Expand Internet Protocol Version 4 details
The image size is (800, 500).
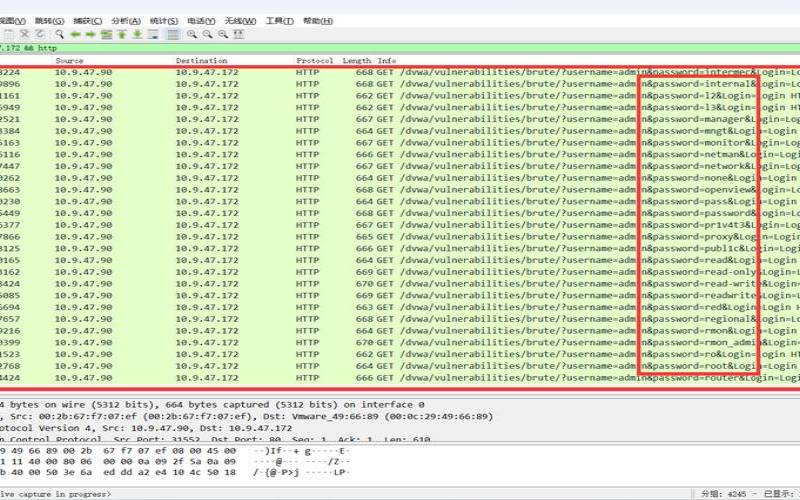pyautogui.click(x=100, y=428)
